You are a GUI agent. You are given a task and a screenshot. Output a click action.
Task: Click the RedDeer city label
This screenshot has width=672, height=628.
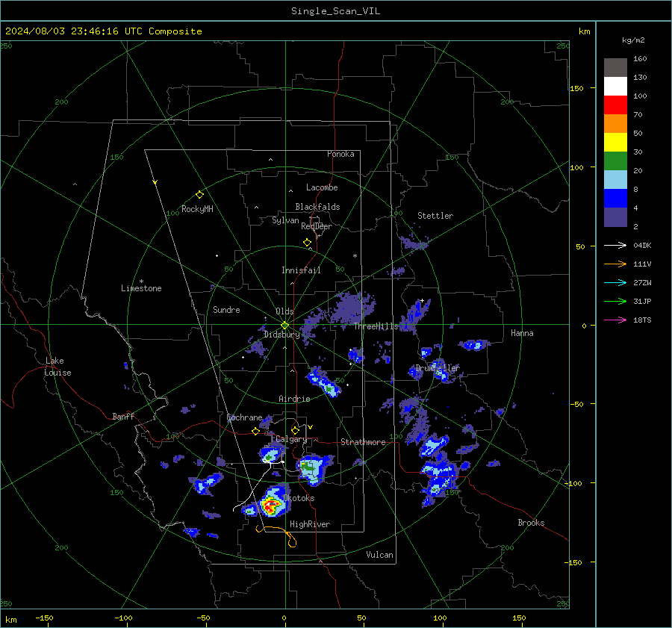coord(317,226)
